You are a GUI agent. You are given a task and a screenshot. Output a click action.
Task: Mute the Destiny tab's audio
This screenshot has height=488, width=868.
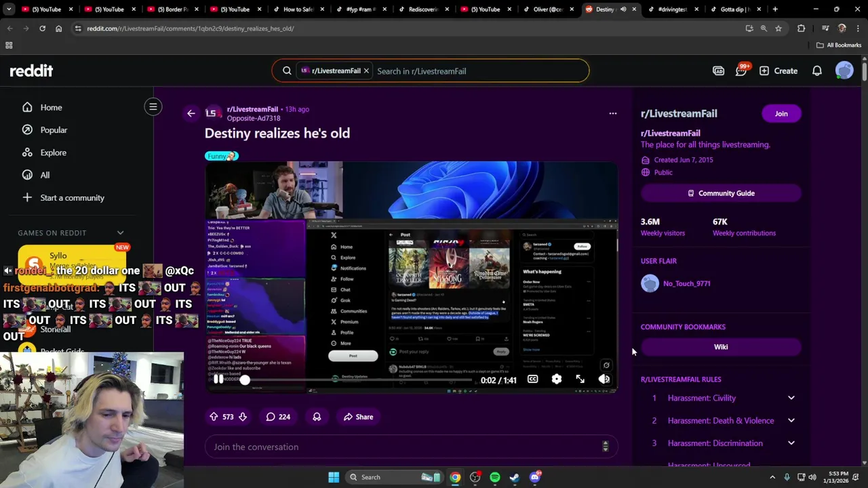pos(623,9)
